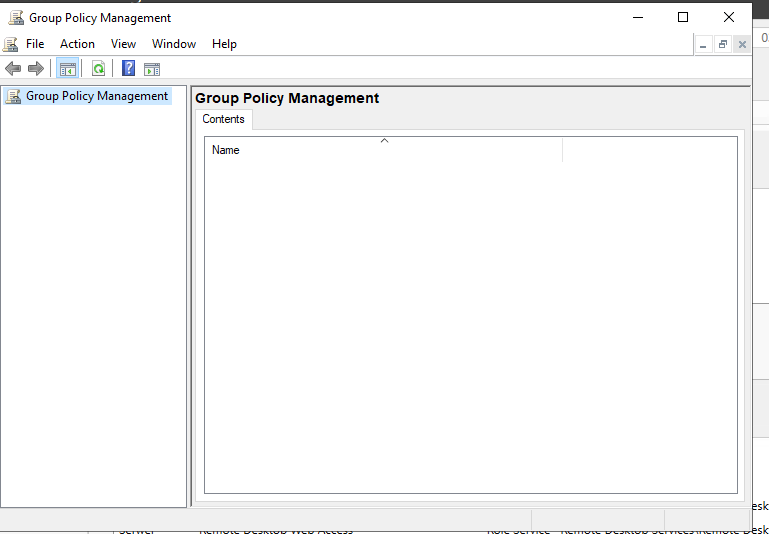Restore down the inner MDI child window

[723, 45]
